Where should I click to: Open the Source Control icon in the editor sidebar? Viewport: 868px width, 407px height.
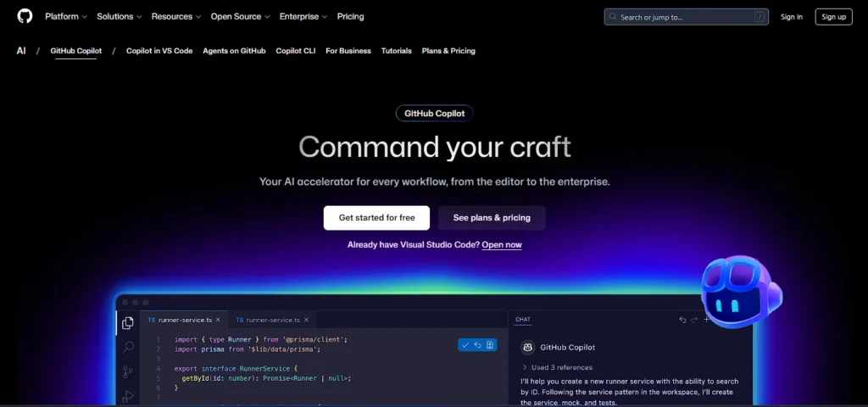tap(128, 371)
